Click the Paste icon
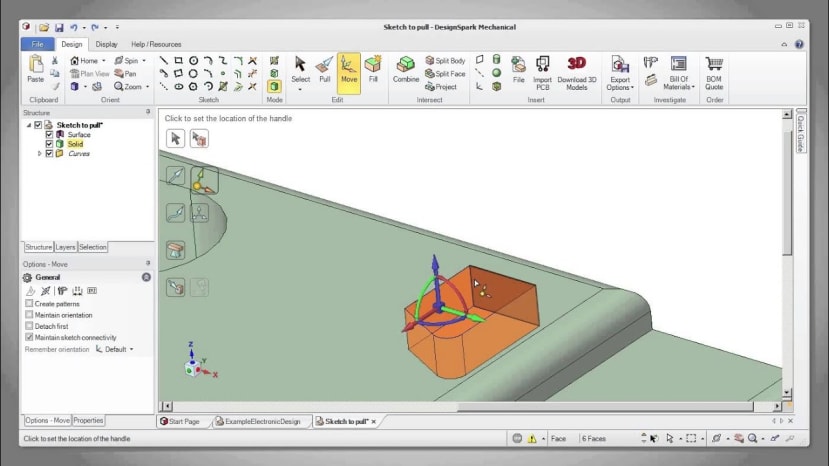Screen dimensions: 829x466 [35, 64]
